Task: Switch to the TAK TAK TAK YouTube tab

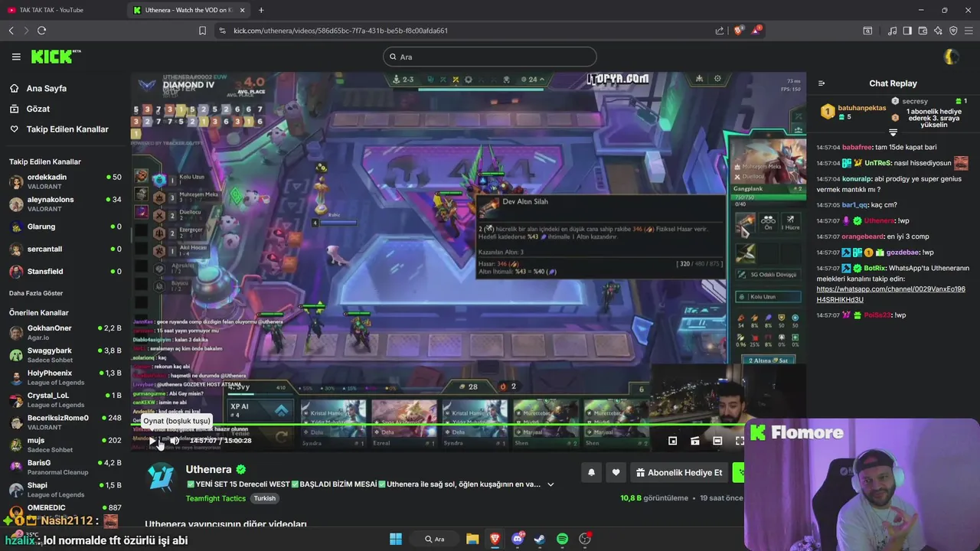Action: pyautogui.click(x=61, y=10)
